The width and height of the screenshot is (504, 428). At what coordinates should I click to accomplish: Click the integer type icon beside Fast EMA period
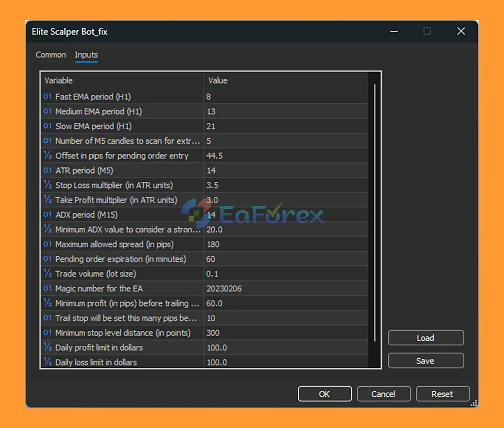tap(47, 96)
